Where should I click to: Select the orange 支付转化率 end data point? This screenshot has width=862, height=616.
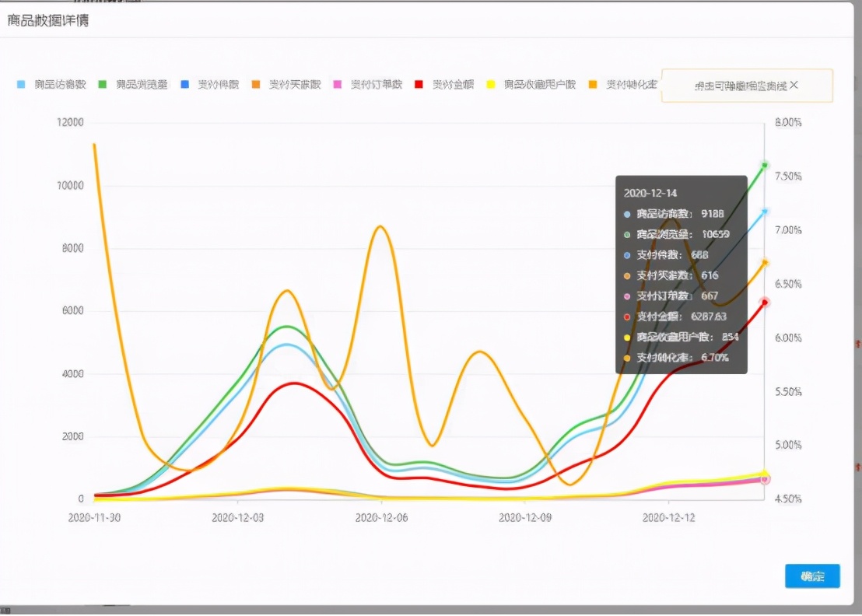coord(764,263)
